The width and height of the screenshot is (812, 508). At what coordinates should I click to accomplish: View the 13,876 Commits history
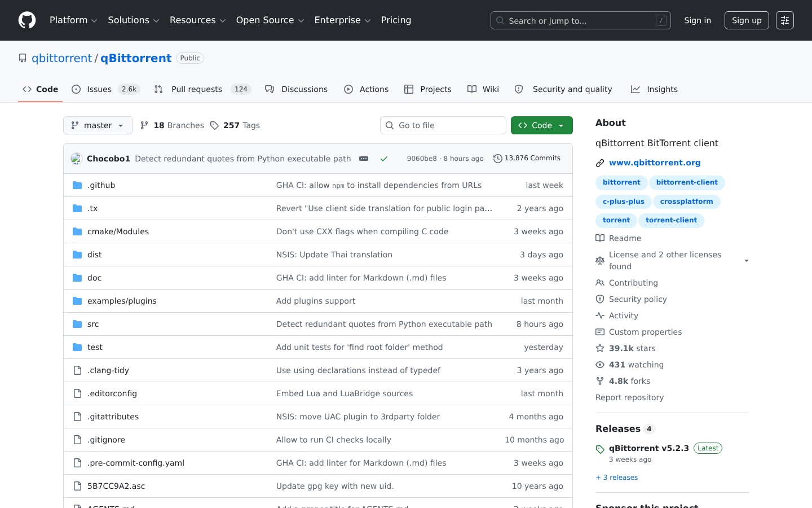[527, 159]
